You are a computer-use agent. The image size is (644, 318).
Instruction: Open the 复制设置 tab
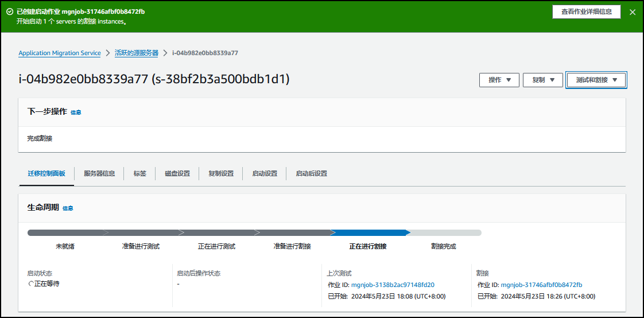tap(221, 173)
